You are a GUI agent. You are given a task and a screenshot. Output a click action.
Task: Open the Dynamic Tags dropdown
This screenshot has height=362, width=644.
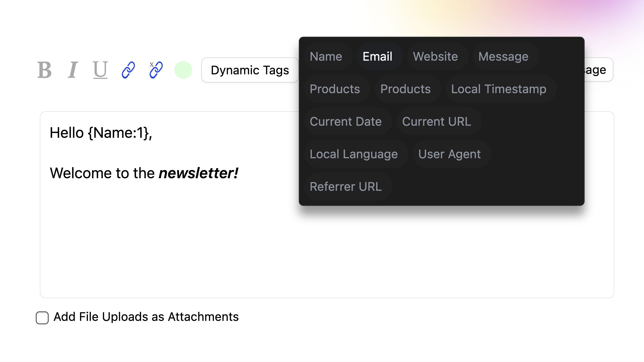(250, 70)
